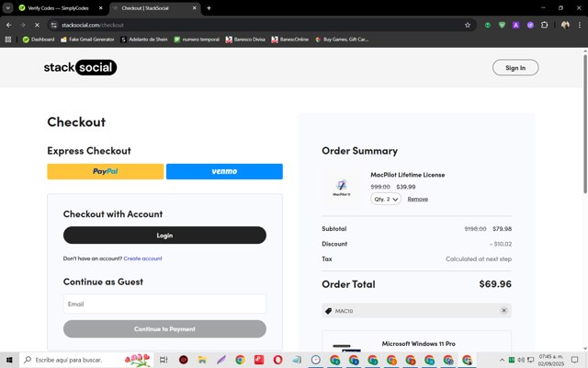Expand the Qty. 2 quantity dropdown
This screenshot has height=368, width=588.
coord(386,199)
